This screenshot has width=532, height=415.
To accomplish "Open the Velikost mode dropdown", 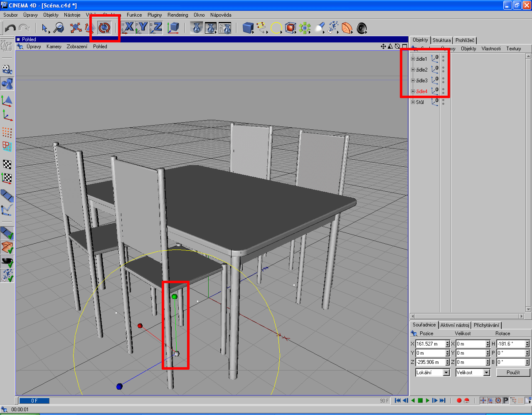I will pos(473,373).
